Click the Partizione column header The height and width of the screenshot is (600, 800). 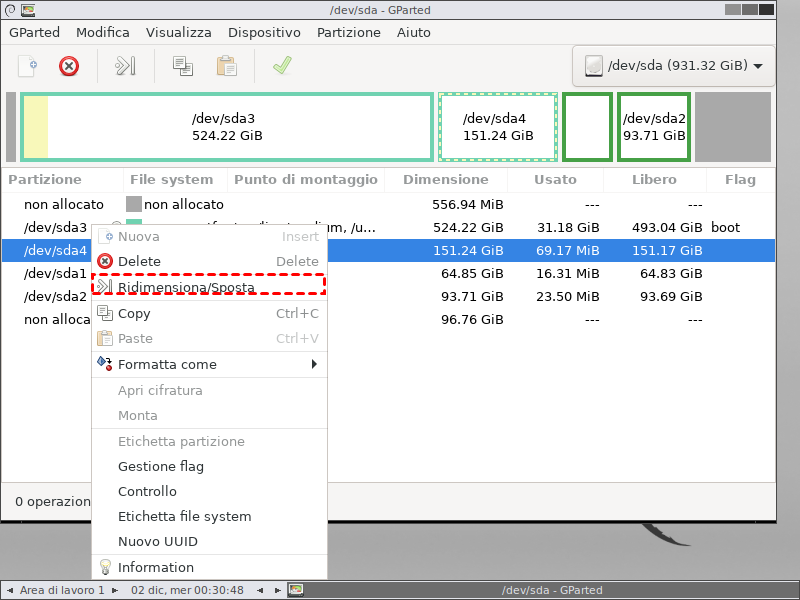[x=62, y=180]
